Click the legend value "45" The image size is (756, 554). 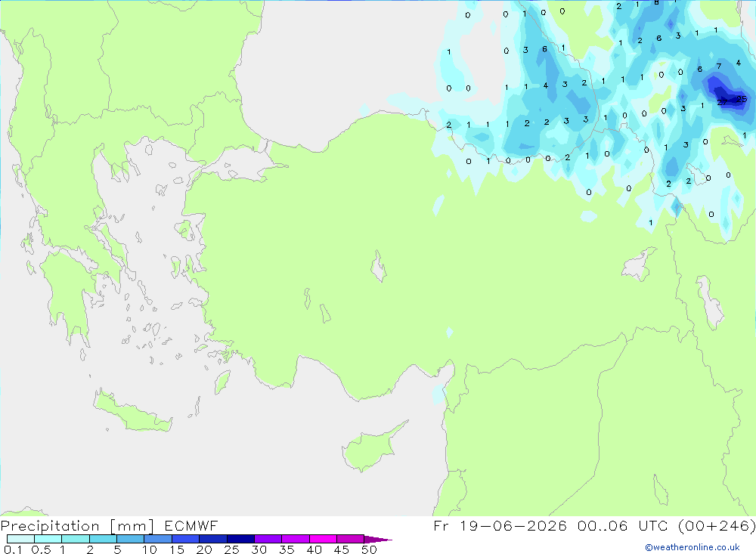point(342,549)
